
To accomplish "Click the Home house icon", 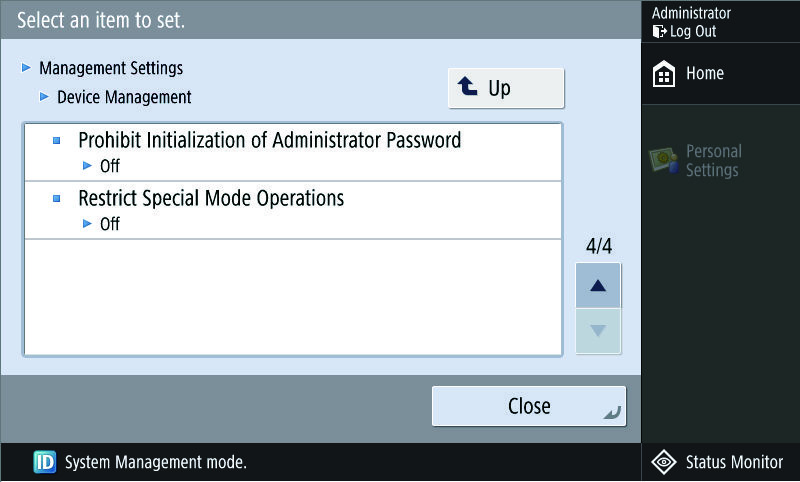I will [x=664, y=73].
